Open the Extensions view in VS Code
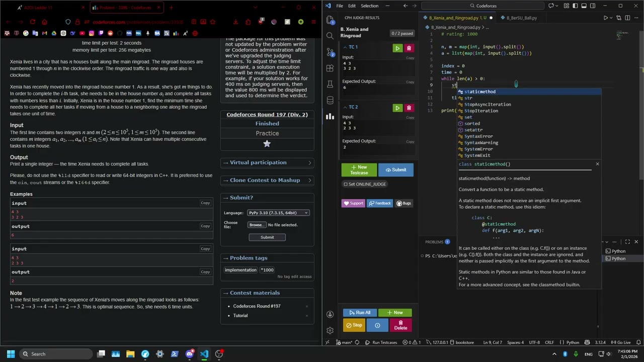The height and width of the screenshot is (362, 644). [x=330, y=68]
